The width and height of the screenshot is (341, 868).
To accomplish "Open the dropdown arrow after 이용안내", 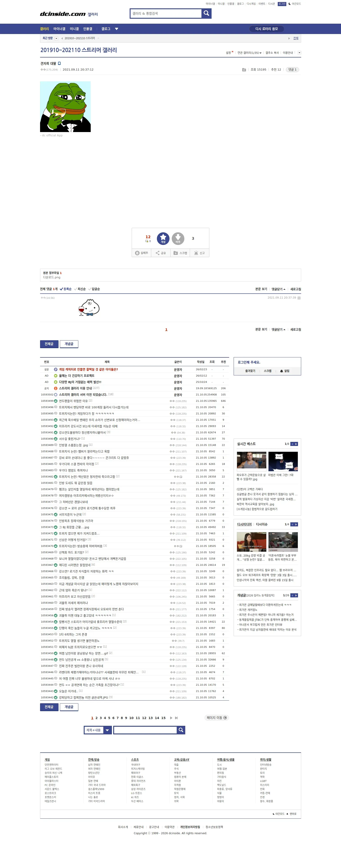I will 299,53.
